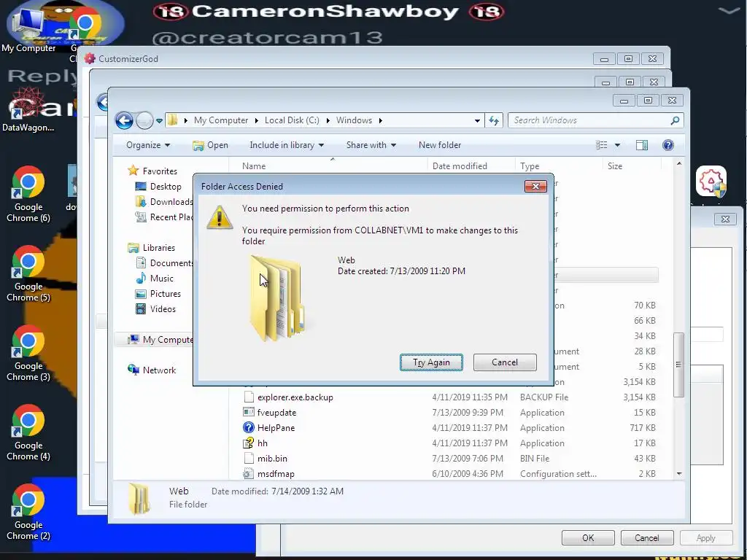Expand the arrow after the Windows breadcrumb
The image size is (747, 560).
[x=381, y=121]
